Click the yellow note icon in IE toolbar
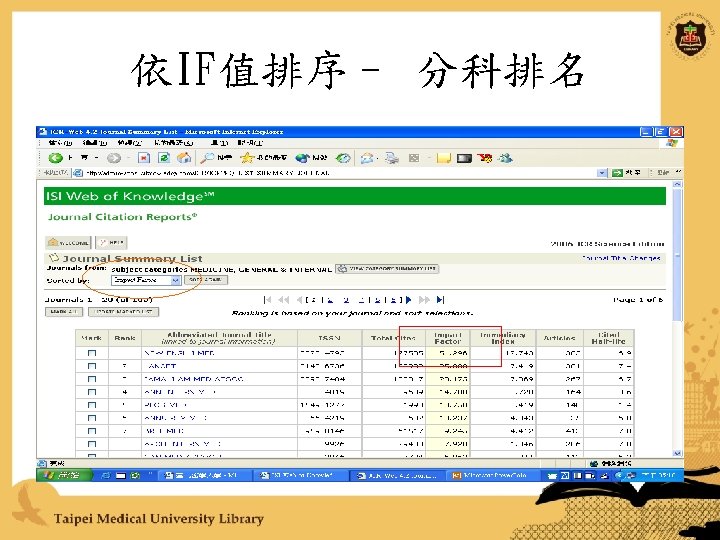The image size is (720, 540). point(444,158)
